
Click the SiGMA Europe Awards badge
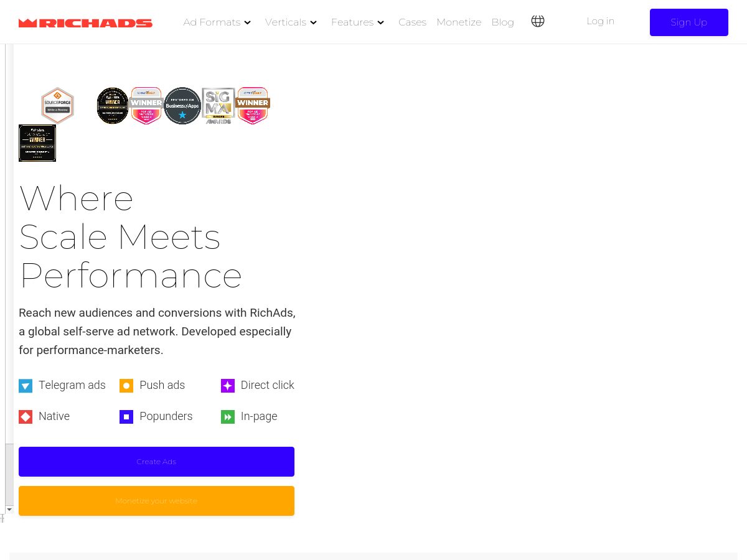pos(218,105)
